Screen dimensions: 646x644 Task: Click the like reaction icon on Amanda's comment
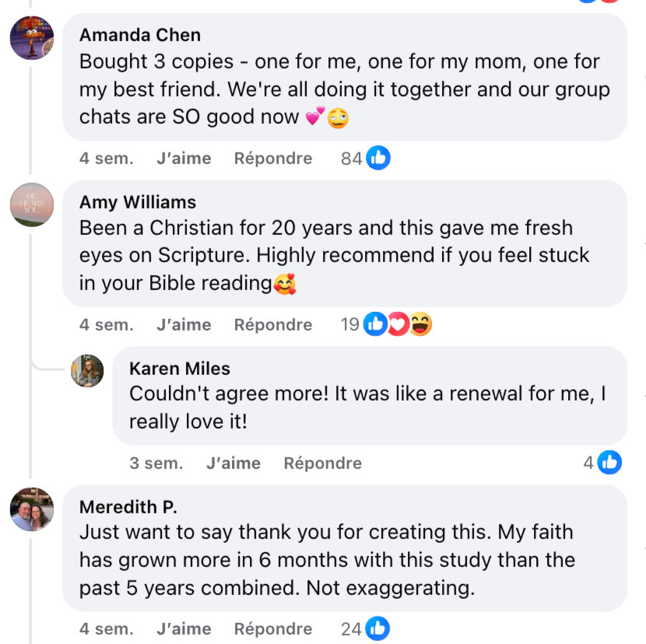pyautogui.click(x=378, y=159)
